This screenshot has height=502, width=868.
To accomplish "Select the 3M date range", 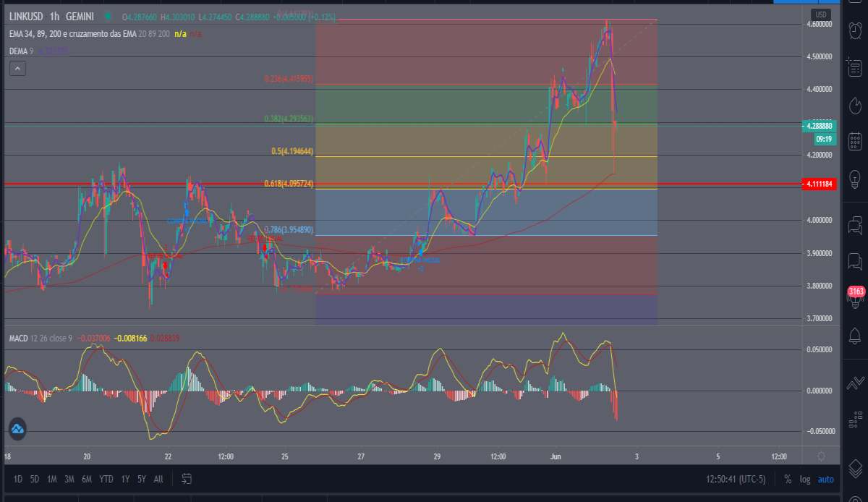I will point(69,479).
